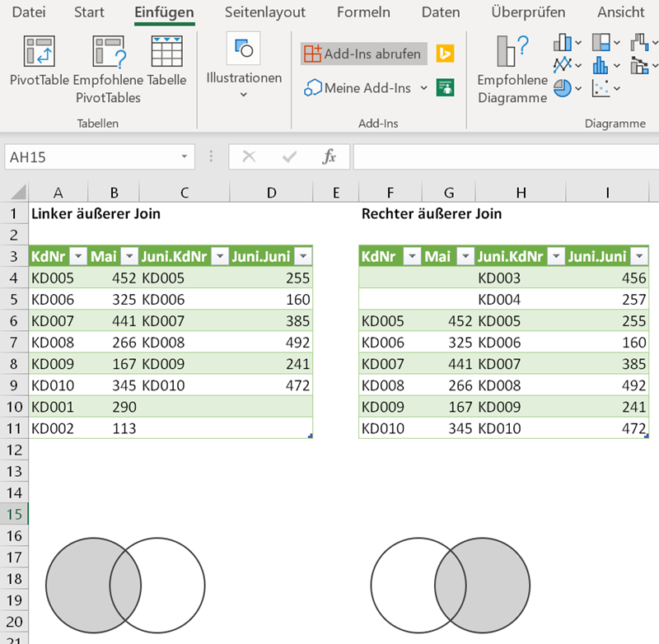Click the pie chart insert icon
Image resolution: width=659 pixels, height=644 pixels.
563,88
